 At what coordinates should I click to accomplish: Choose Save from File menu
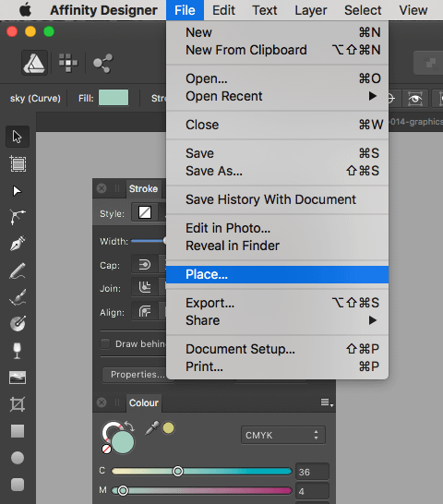(277, 153)
